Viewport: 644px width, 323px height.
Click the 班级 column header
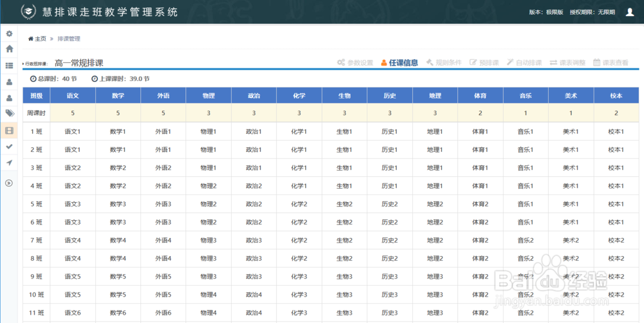point(37,96)
